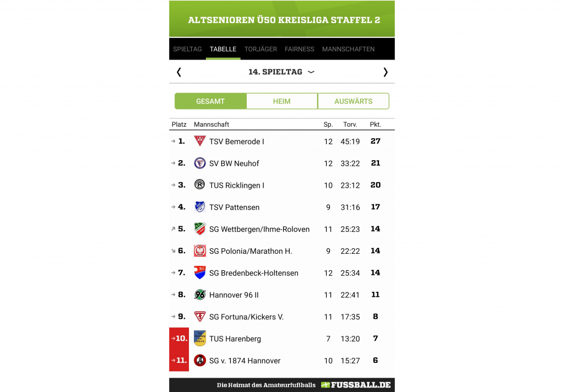Screen dimensions: 564x392
Task: Select the Gesamt table view
Action: [210, 101]
